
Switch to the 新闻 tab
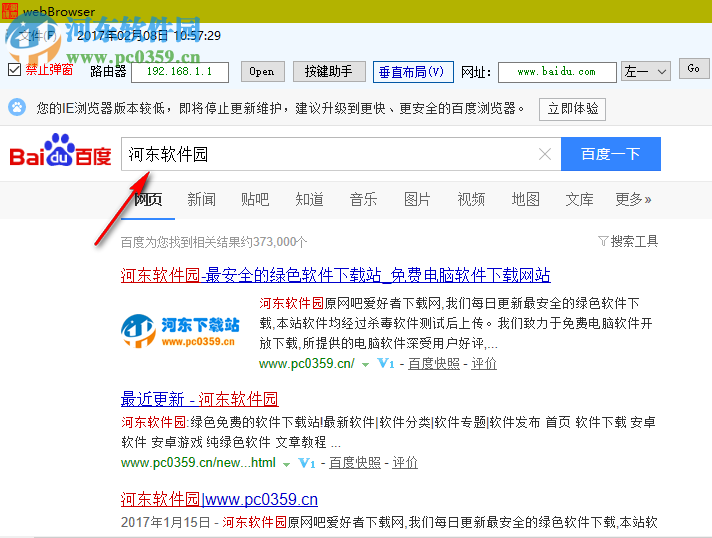click(201, 199)
